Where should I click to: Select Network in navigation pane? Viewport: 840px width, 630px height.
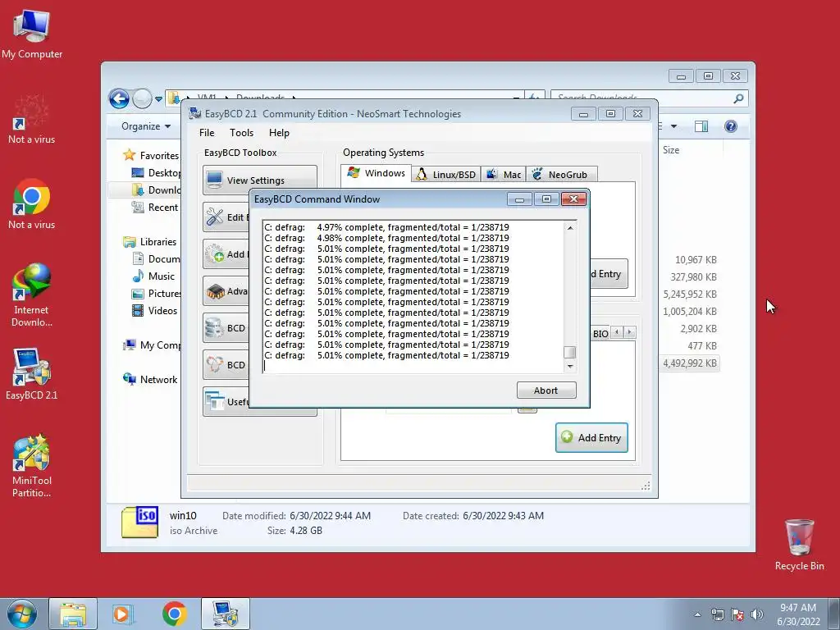coord(150,379)
